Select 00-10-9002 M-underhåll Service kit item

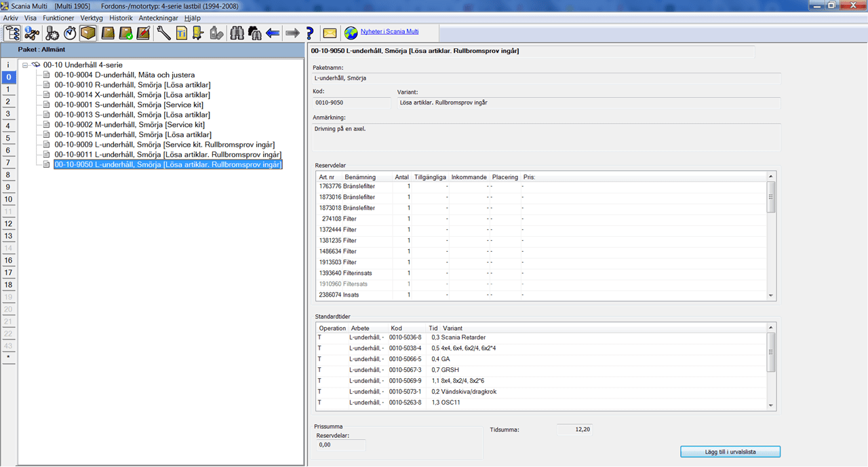(x=130, y=125)
